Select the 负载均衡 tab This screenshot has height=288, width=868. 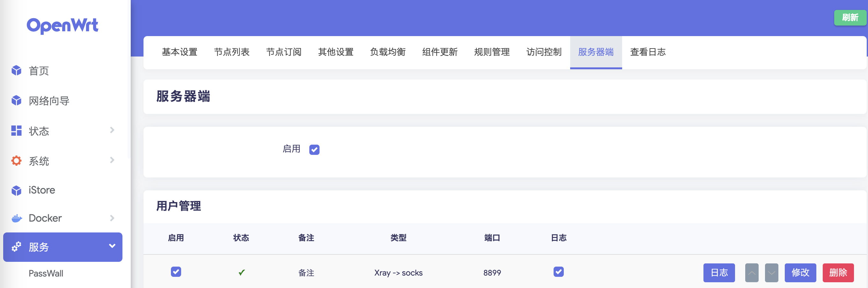(388, 52)
